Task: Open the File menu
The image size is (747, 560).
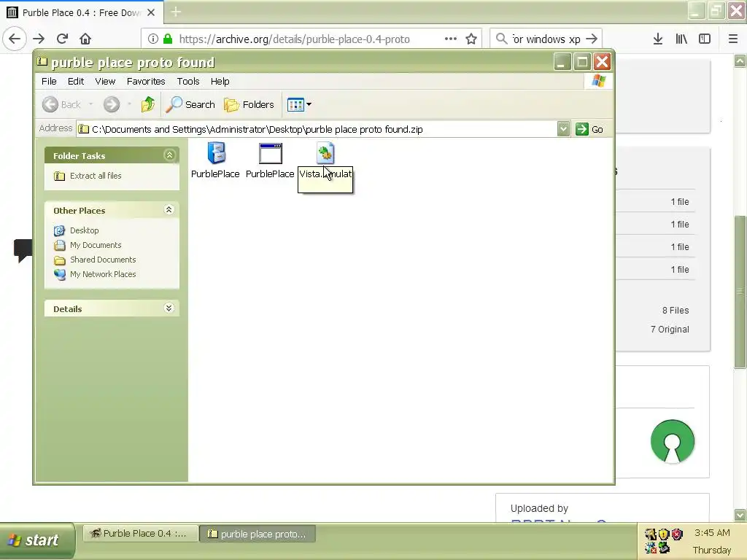Action: click(x=49, y=82)
